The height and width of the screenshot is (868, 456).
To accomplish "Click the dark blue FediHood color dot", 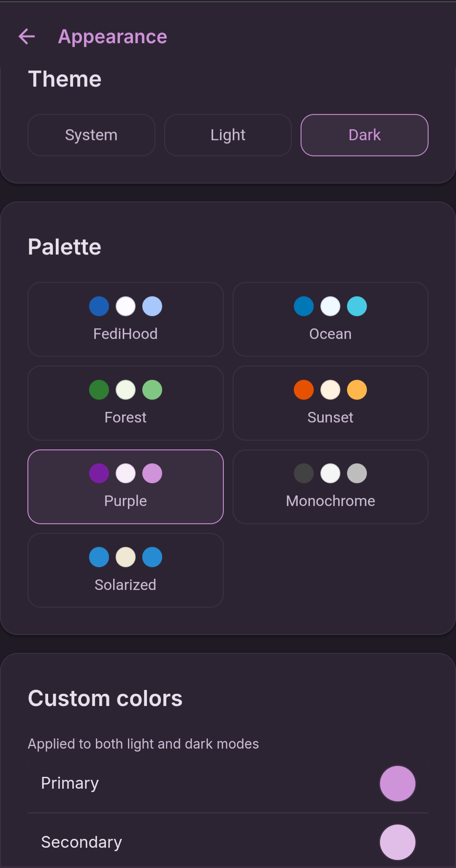I will (x=99, y=306).
